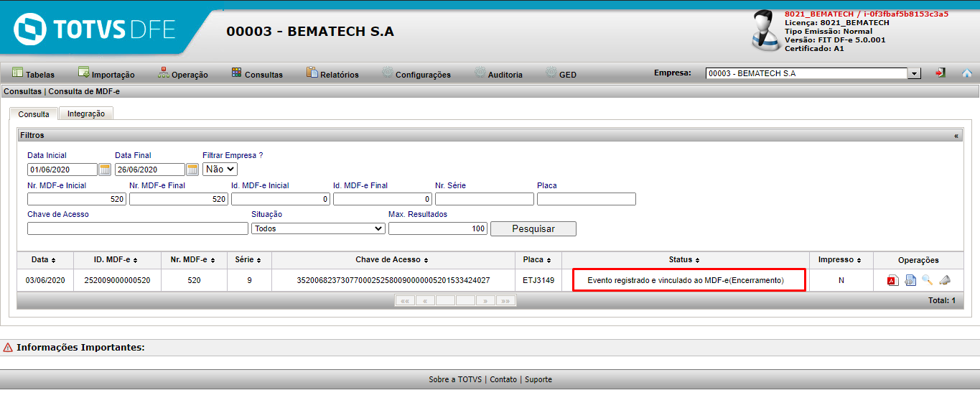Sort the table by Impresso column

click(841, 260)
